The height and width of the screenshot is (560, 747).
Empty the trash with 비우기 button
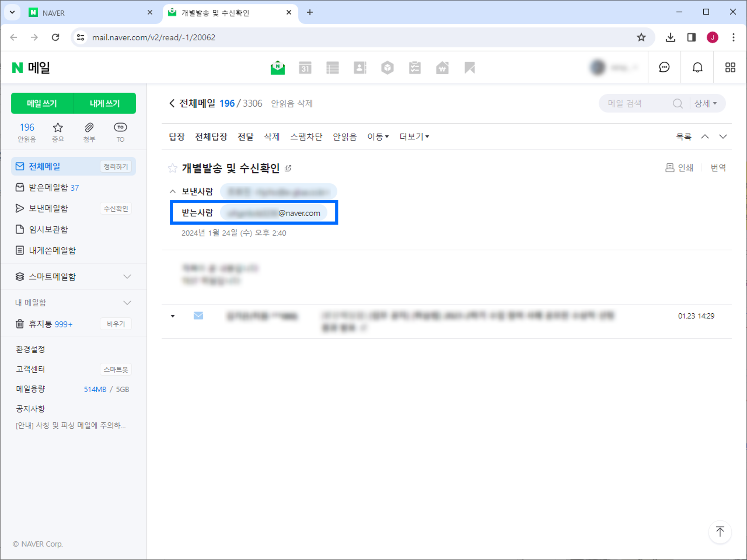[x=116, y=324]
